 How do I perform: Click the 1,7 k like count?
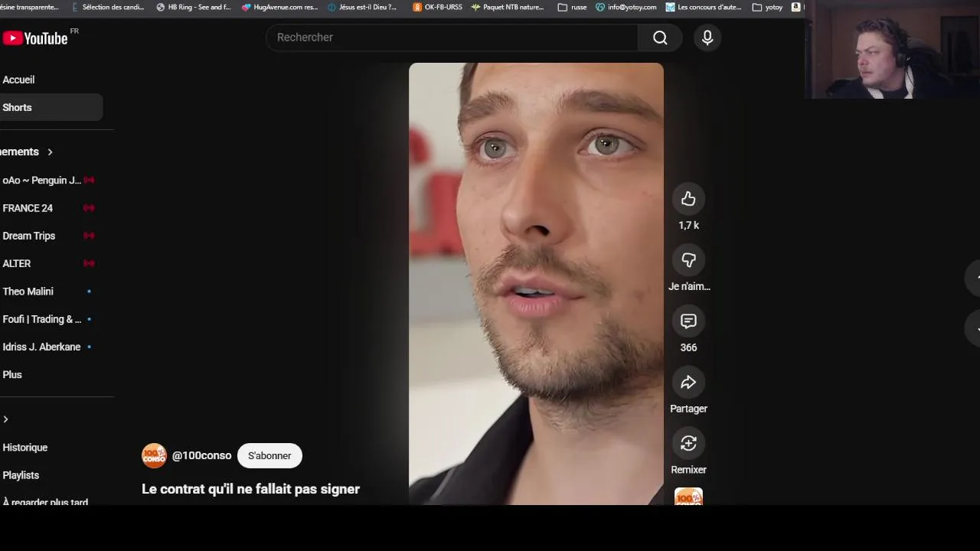[688, 226]
